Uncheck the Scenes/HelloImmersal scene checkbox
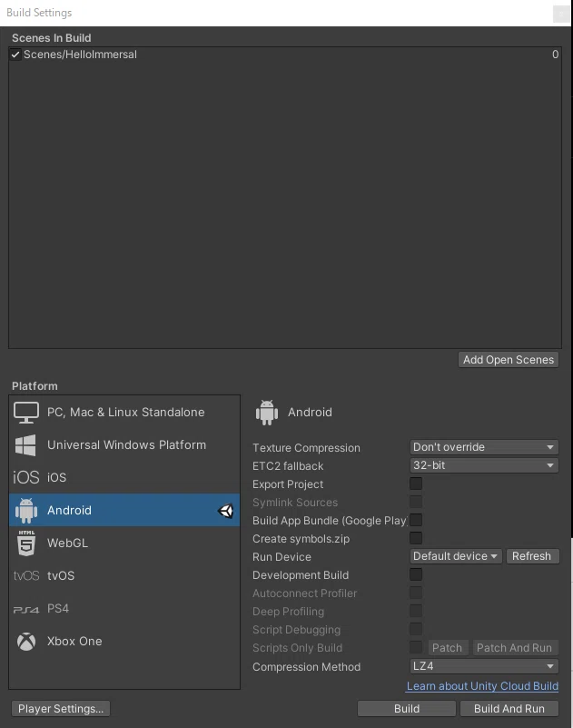Image resolution: width=573 pixels, height=728 pixels. [x=15, y=55]
